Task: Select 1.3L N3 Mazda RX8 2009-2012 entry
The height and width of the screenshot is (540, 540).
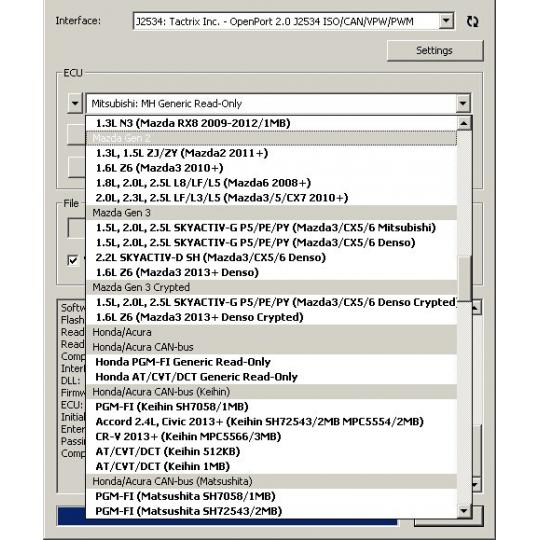Action: [x=271, y=123]
